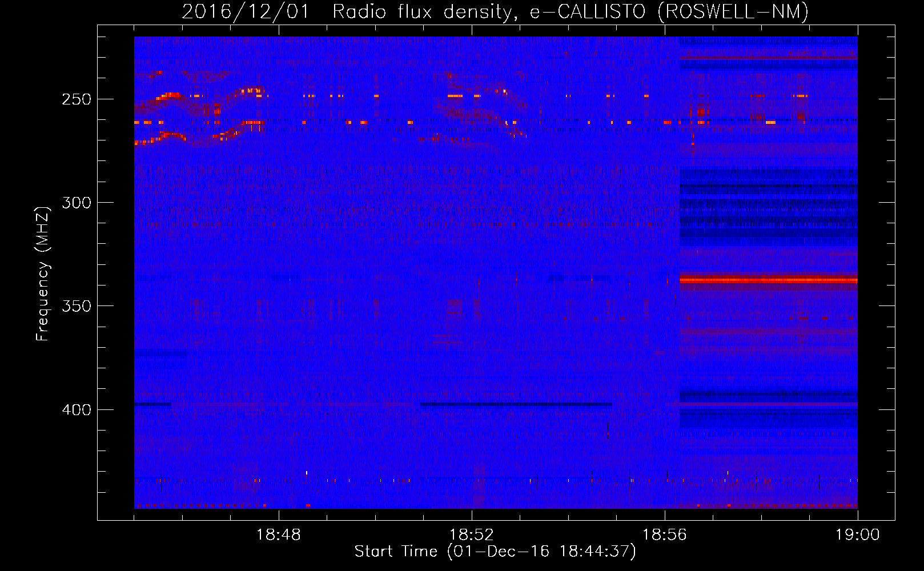Click the 'Frequency (MHZ)' axis label

(43, 274)
